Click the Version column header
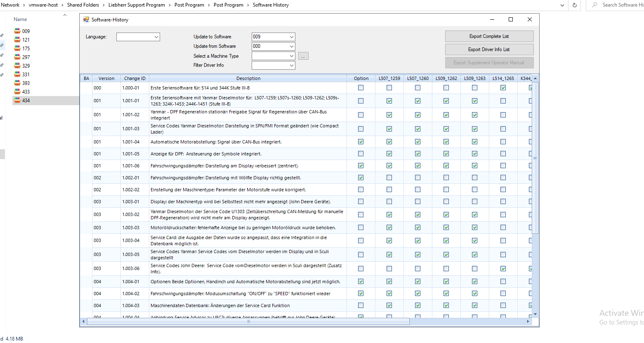The width and height of the screenshot is (644, 343). point(106,78)
